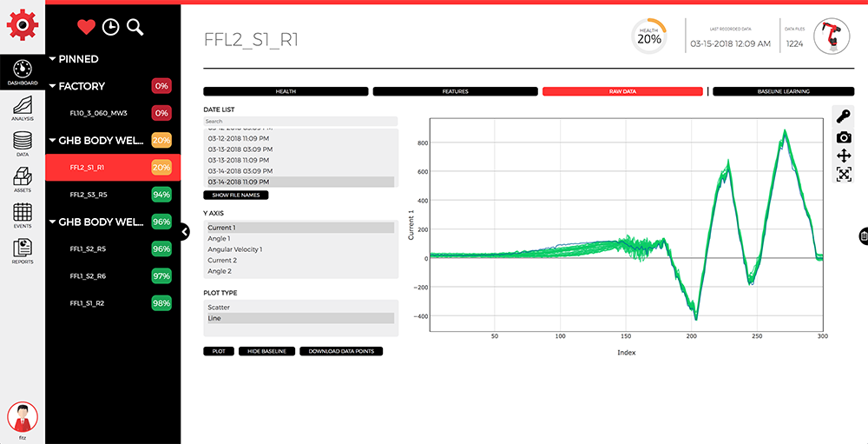Switch to the Health tab
The width and height of the screenshot is (868, 444).
coord(286,91)
